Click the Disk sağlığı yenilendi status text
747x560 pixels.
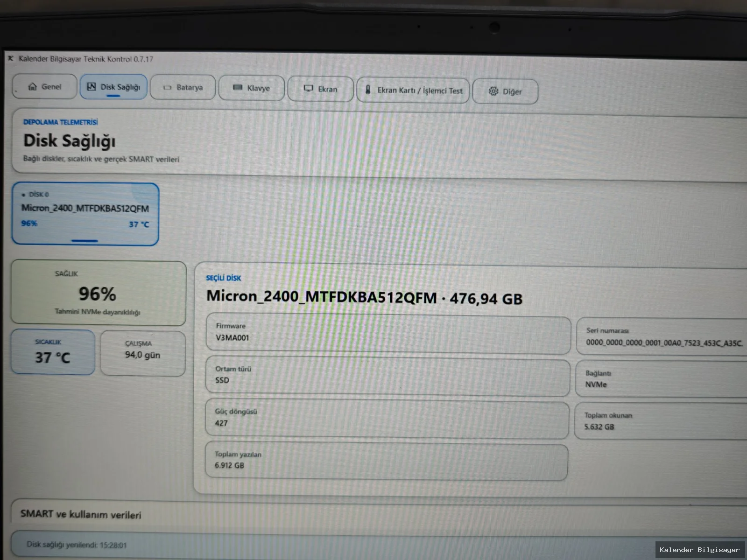[x=77, y=545]
